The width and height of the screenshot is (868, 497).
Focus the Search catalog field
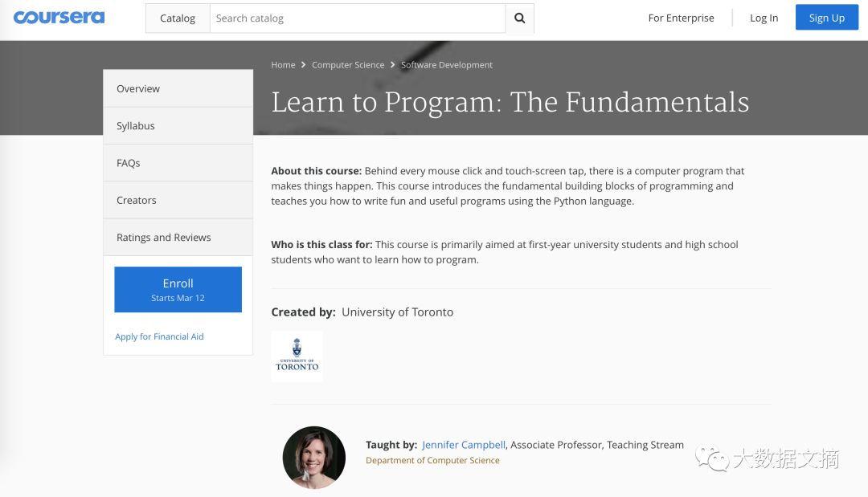click(358, 18)
